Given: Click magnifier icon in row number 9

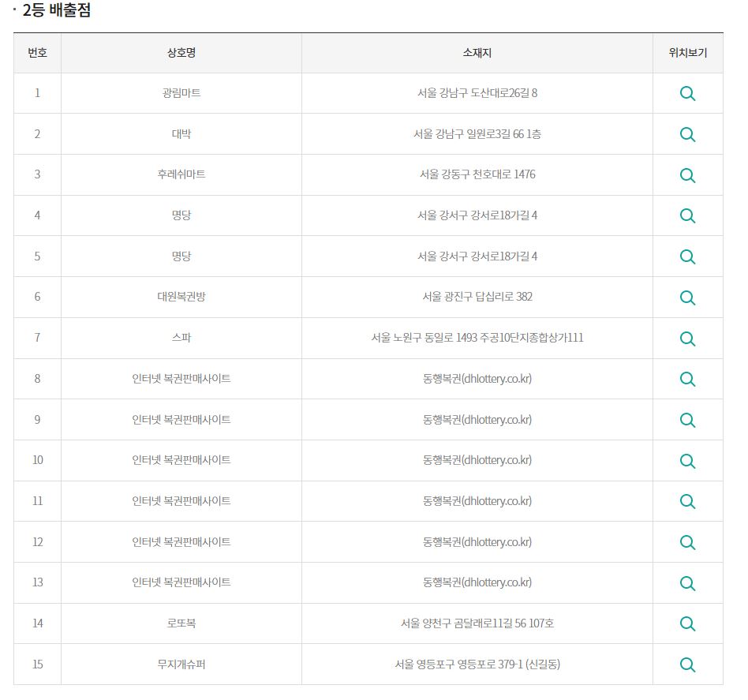Looking at the screenshot, I should point(687,421).
